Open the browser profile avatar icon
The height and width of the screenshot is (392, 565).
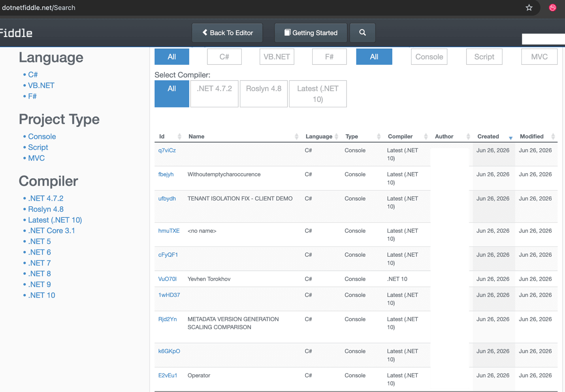552,8
